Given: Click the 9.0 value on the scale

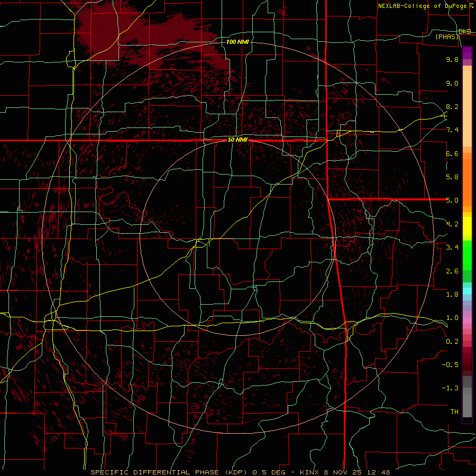Looking at the screenshot, I should [x=452, y=83].
